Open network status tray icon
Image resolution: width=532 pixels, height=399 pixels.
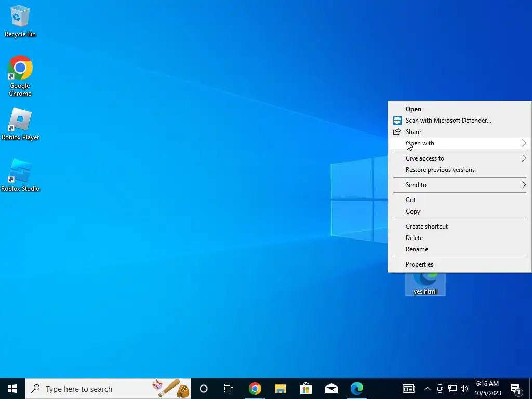453,389
